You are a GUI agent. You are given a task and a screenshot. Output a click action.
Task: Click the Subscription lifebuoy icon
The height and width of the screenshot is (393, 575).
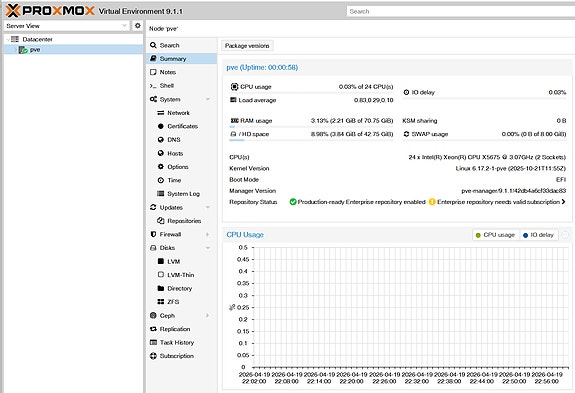153,356
